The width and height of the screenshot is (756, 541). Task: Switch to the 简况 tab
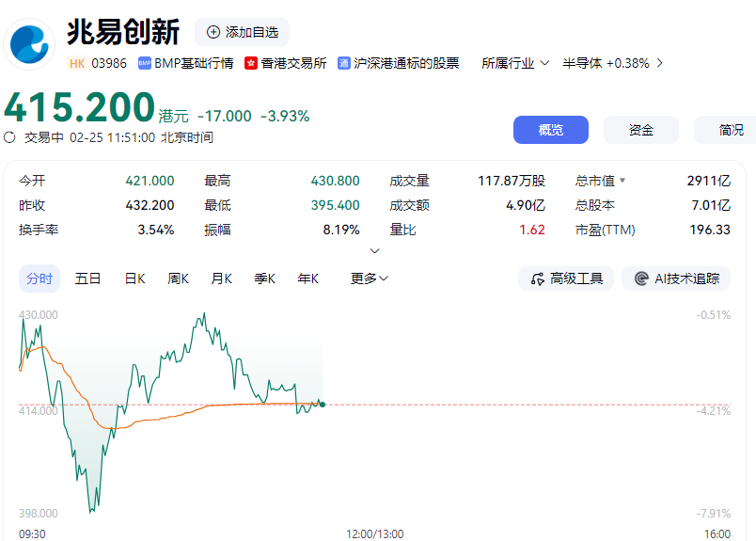(x=725, y=130)
